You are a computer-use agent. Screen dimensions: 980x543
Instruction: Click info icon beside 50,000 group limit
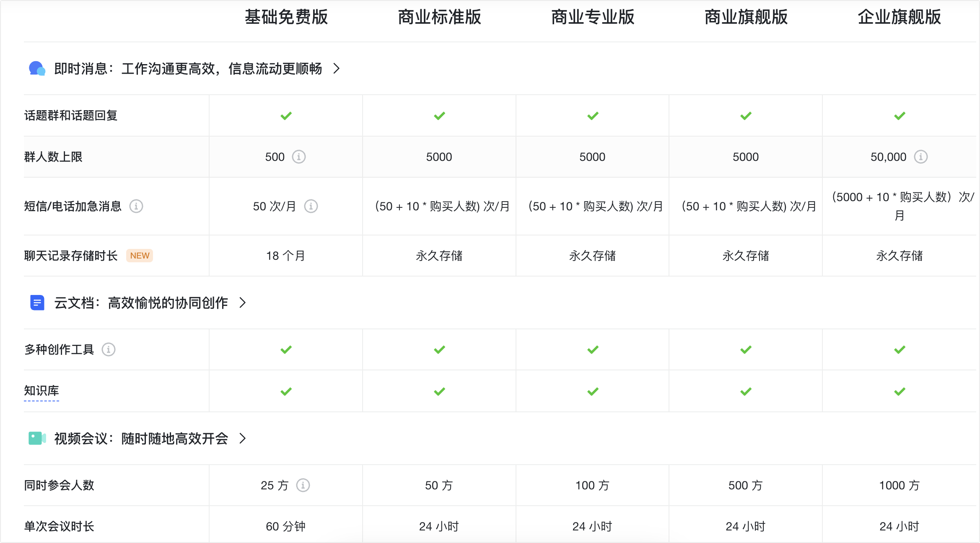click(x=921, y=157)
